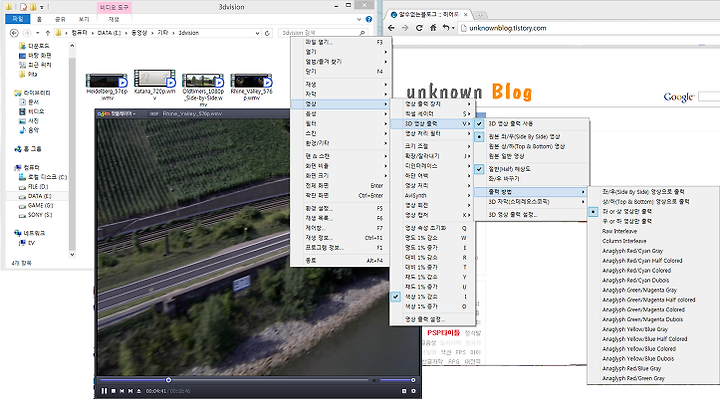
Task: Stop the video in the player
Action: point(113,391)
